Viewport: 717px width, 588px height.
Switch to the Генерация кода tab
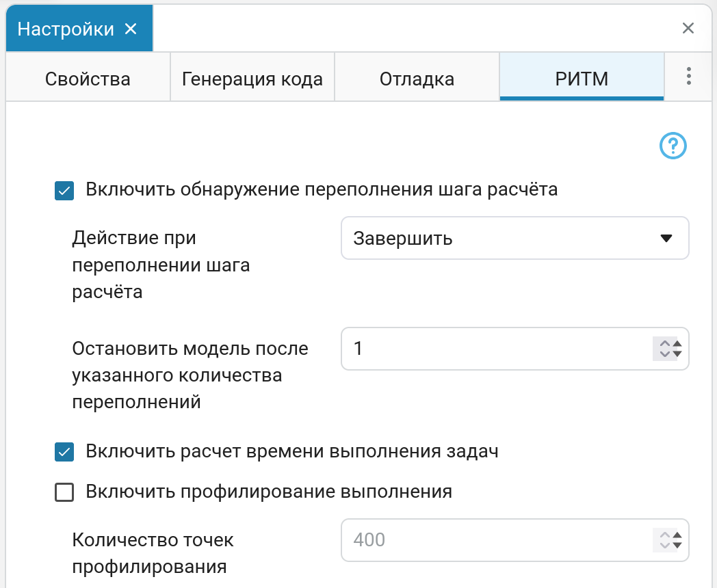(252, 78)
